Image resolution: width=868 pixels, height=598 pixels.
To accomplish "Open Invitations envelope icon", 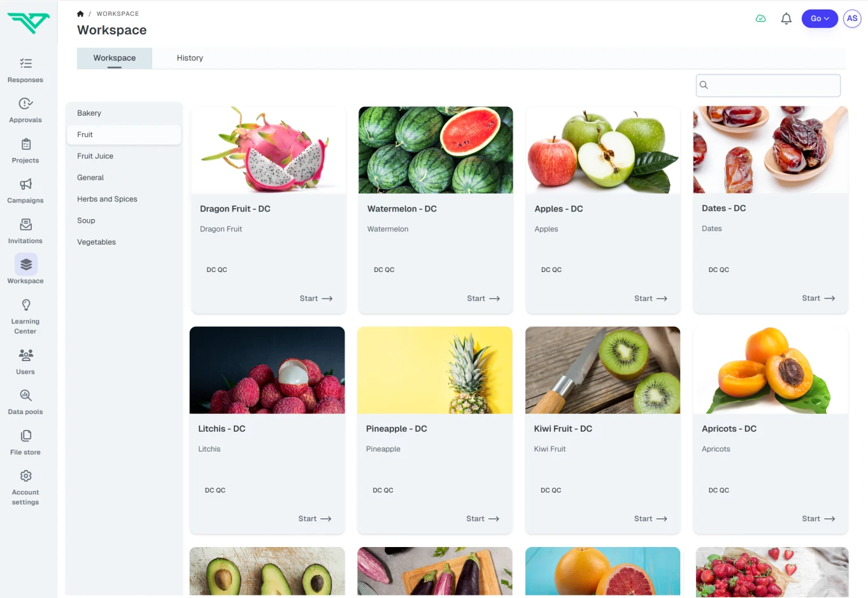I will (25, 224).
